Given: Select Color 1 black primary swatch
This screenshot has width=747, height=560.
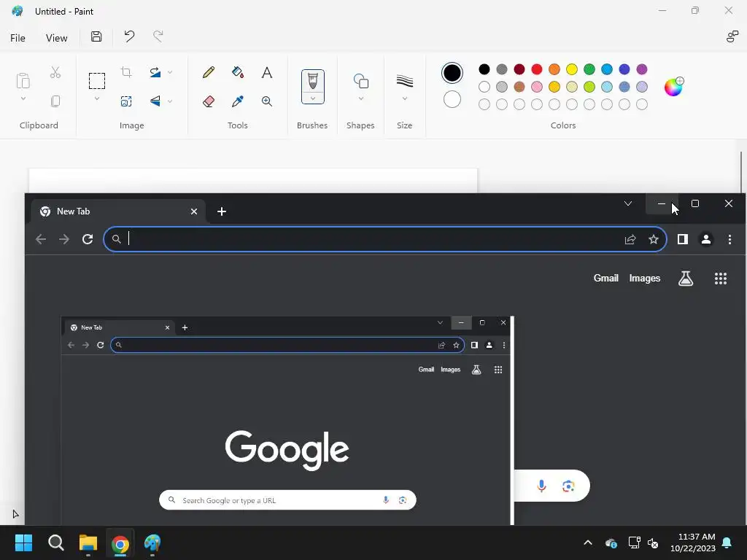Looking at the screenshot, I should [x=452, y=73].
